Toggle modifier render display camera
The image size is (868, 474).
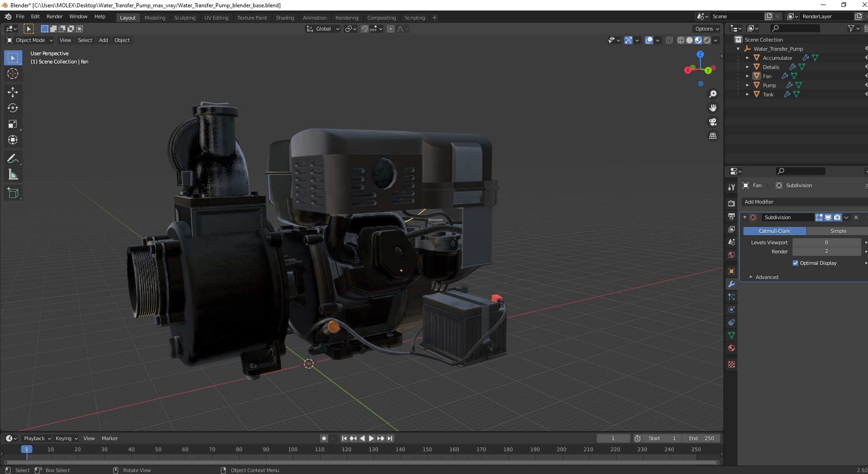coord(837,217)
